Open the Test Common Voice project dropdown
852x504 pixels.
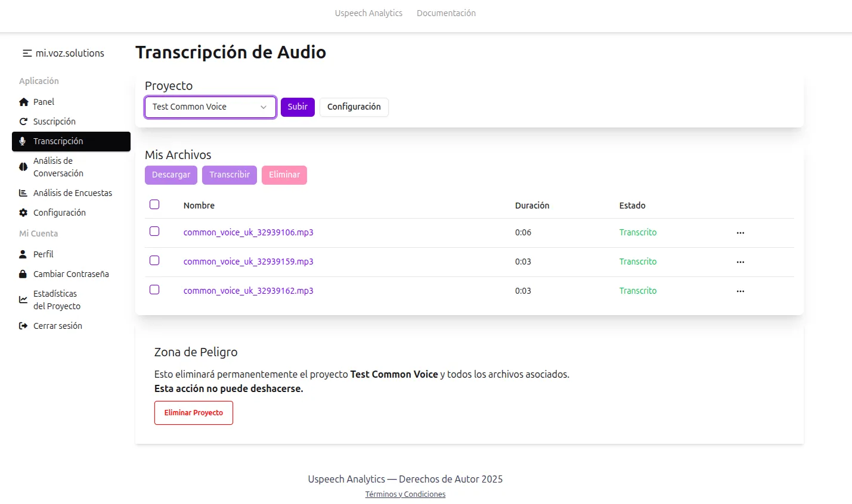pyautogui.click(x=210, y=107)
